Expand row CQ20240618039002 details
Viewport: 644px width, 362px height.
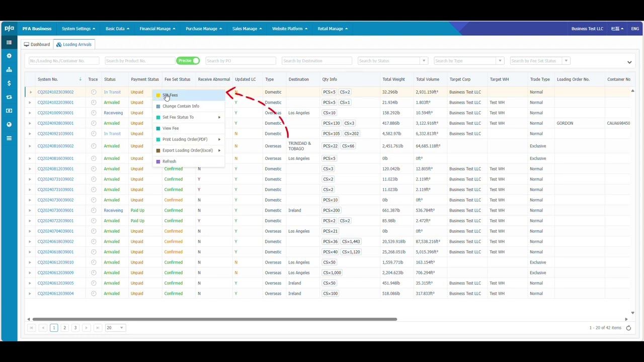click(x=30, y=242)
